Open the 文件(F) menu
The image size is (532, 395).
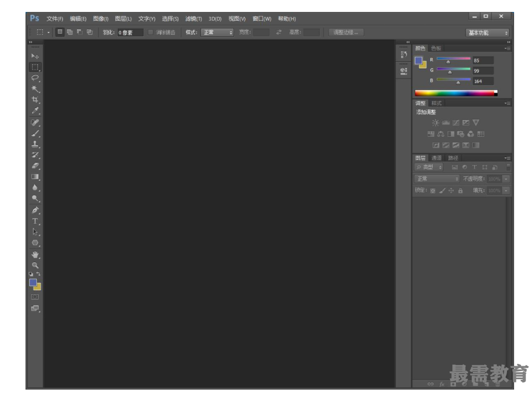[x=55, y=19]
